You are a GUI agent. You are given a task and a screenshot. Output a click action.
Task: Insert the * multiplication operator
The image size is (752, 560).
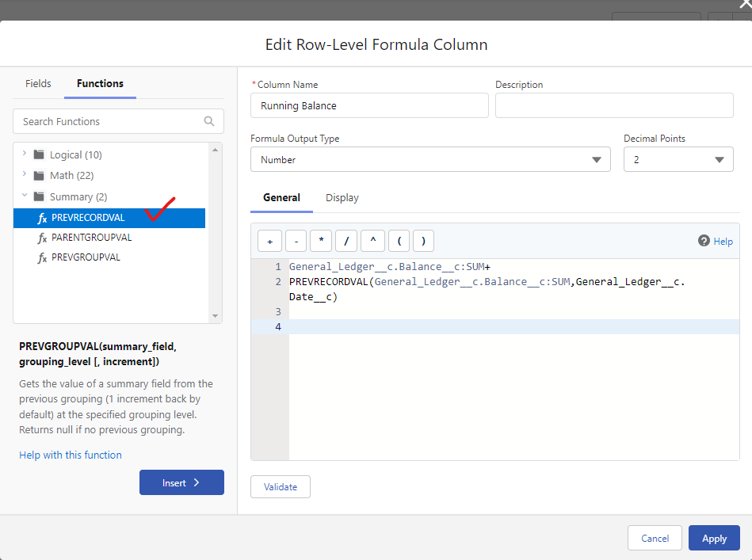pyautogui.click(x=320, y=241)
